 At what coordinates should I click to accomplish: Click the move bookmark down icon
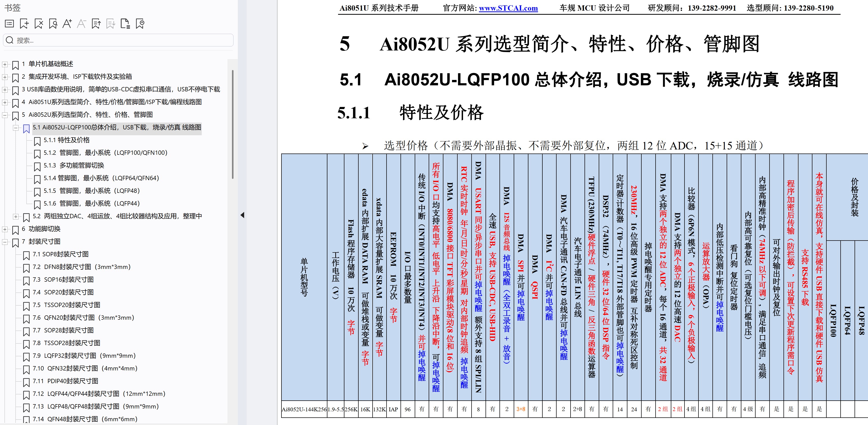coord(110,24)
